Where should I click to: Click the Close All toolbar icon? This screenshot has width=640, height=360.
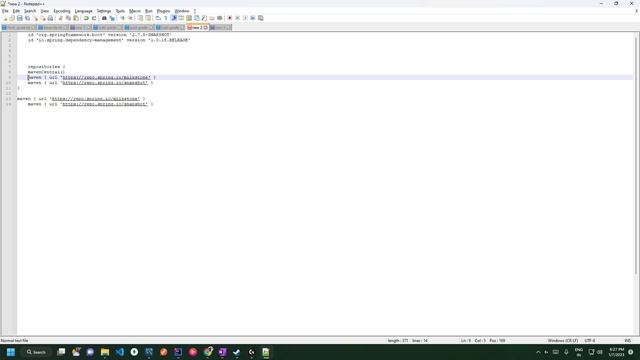[x=42, y=18]
